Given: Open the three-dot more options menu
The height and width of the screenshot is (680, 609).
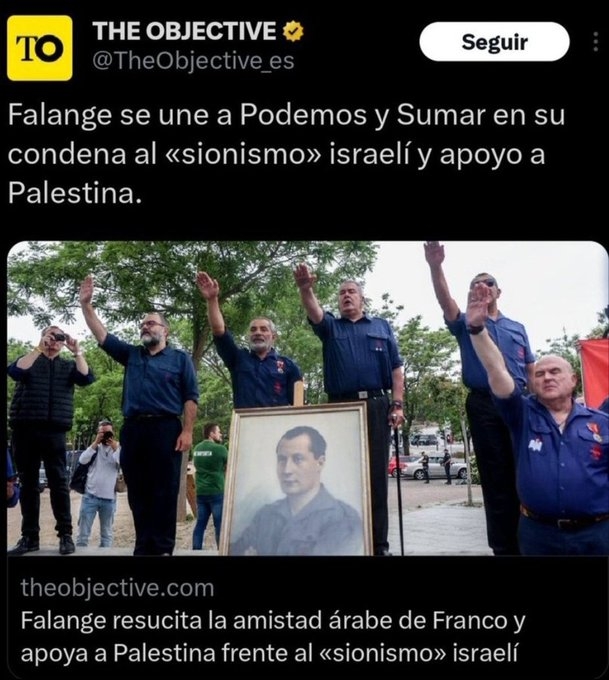Looking at the screenshot, I should (596, 42).
